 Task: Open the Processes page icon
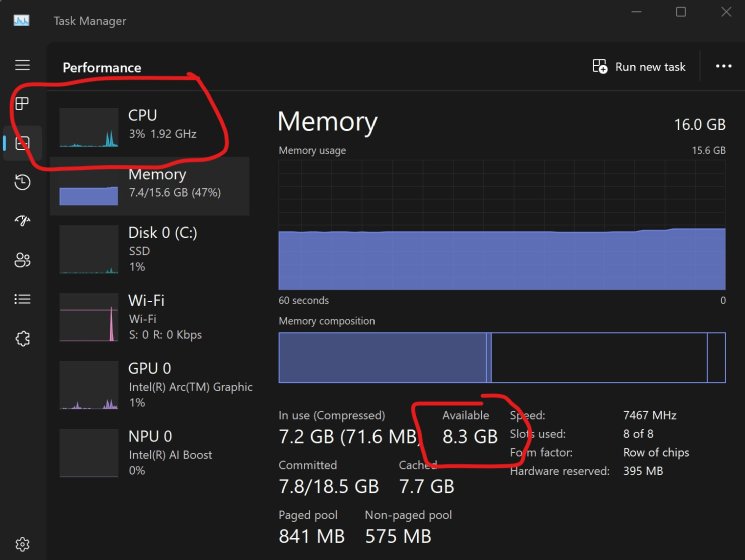point(22,104)
